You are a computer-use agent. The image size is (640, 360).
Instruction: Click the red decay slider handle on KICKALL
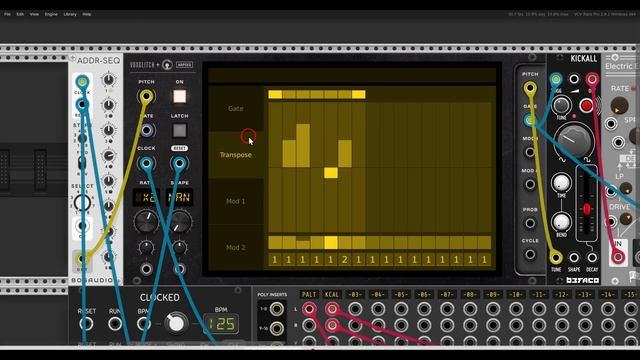coord(587,209)
